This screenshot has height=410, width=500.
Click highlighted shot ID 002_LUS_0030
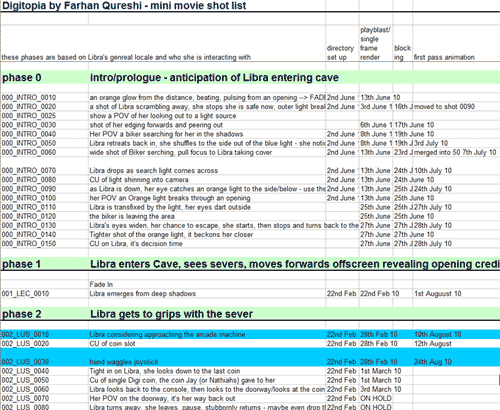[x=25, y=362]
